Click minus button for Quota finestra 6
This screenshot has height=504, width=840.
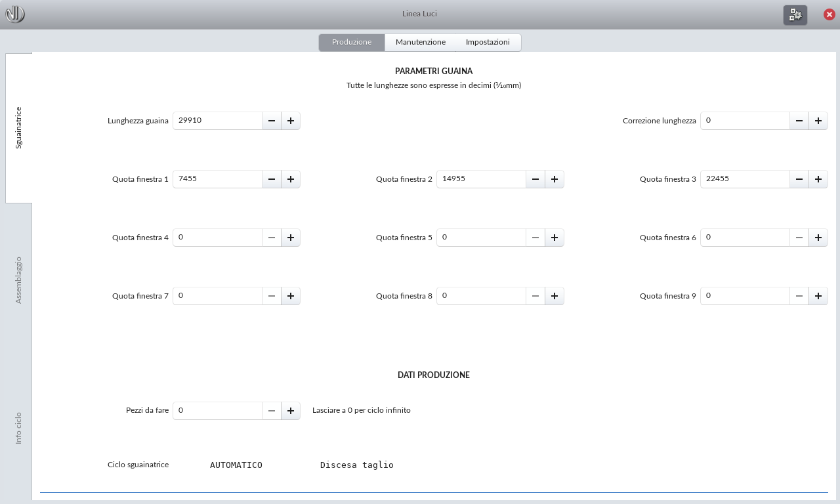click(799, 238)
